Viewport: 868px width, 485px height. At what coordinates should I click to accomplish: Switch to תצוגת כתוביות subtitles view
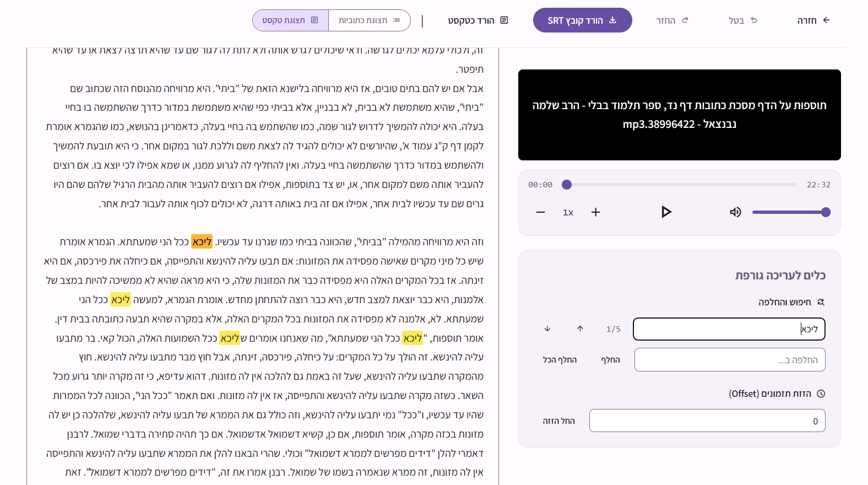point(370,20)
